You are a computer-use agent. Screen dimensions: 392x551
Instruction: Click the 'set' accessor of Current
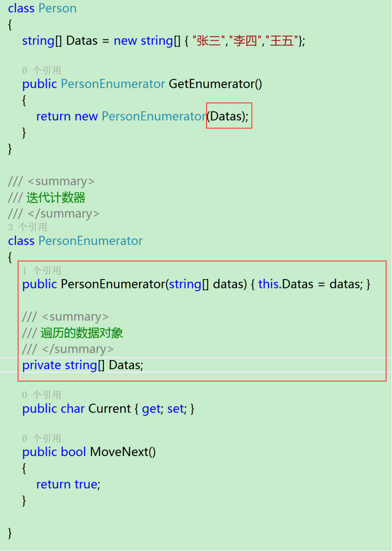tap(176, 409)
